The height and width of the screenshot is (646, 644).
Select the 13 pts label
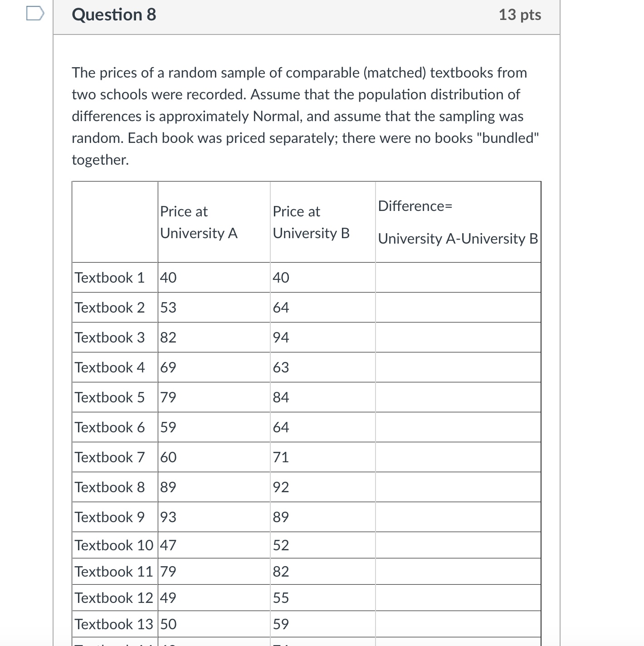coord(520,15)
